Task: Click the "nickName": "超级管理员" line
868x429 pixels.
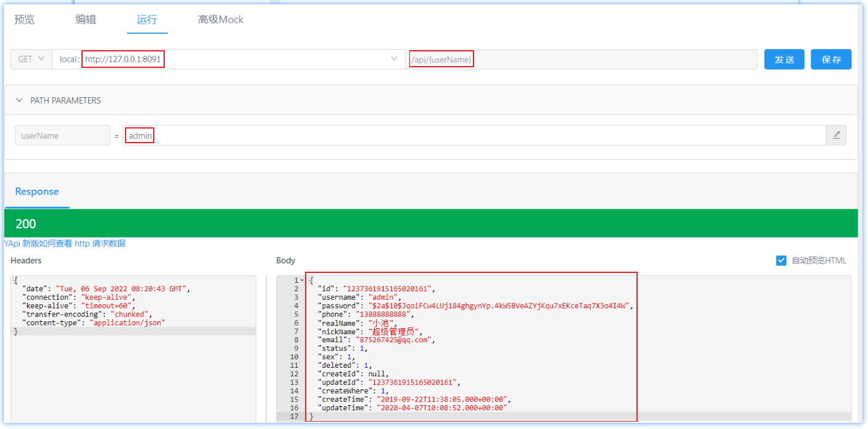Action: tap(371, 331)
